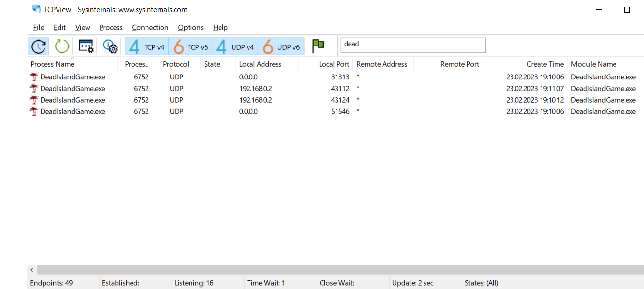Toggle the TCP v6 filter
The height and width of the screenshot is (289, 644).
[x=190, y=46]
